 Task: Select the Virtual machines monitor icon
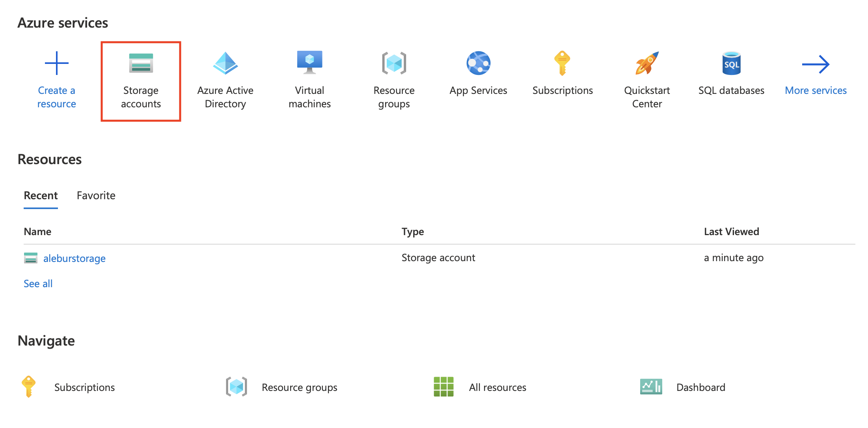(x=309, y=62)
